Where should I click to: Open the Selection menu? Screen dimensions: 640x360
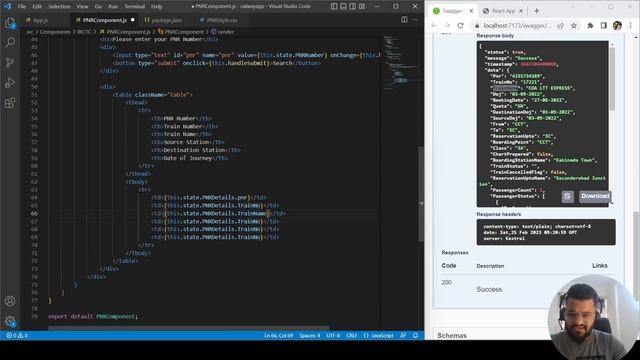[59, 7]
